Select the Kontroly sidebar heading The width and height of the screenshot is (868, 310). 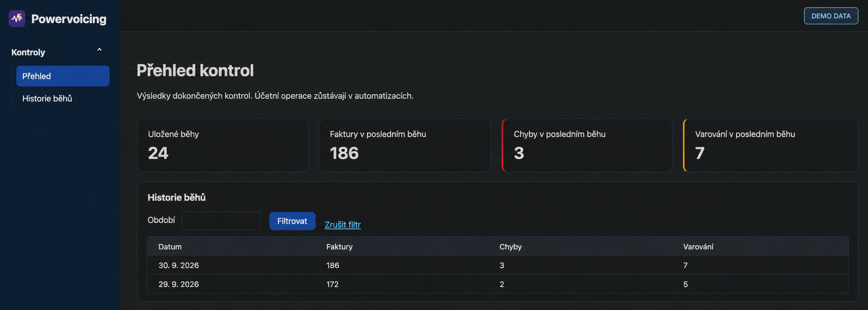coord(28,52)
